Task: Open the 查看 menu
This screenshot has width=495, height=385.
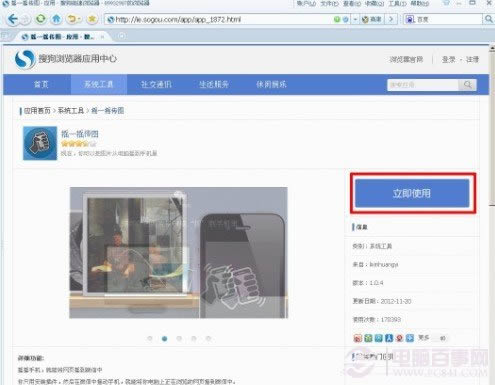Action: point(352,3)
